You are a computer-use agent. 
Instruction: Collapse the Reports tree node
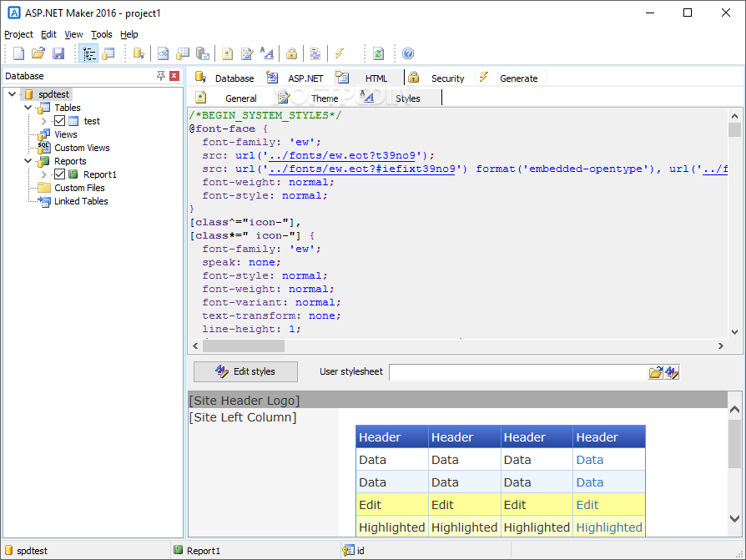pos(28,161)
